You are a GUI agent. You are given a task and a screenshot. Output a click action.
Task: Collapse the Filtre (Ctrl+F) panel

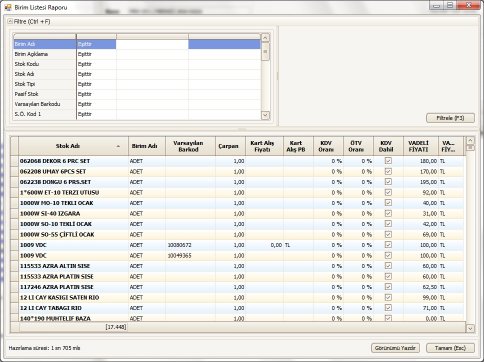[10, 21]
